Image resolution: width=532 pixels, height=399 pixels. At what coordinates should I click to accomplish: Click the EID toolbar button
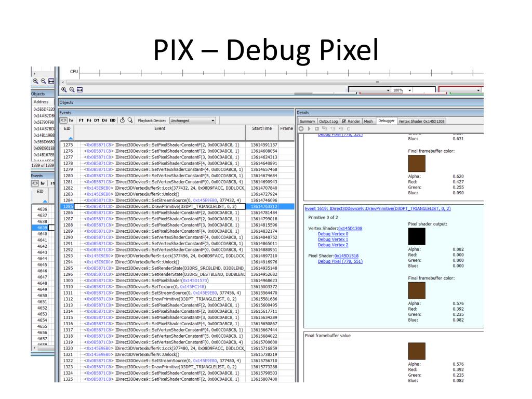[113, 121]
